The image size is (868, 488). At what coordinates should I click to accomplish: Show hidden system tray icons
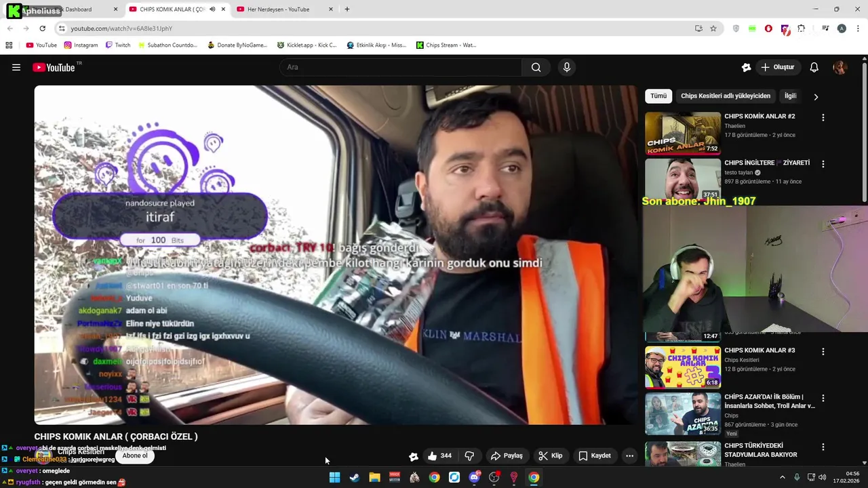tap(782, 477)
